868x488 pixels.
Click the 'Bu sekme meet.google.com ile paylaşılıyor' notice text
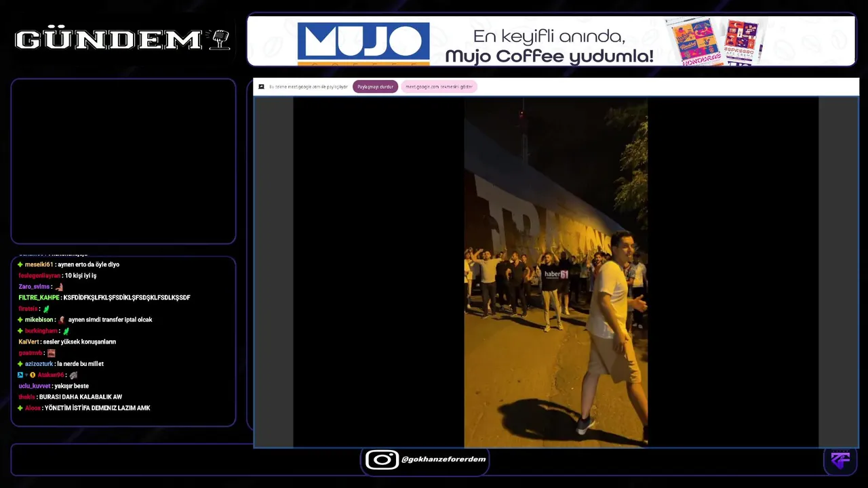tap(309, 87)
